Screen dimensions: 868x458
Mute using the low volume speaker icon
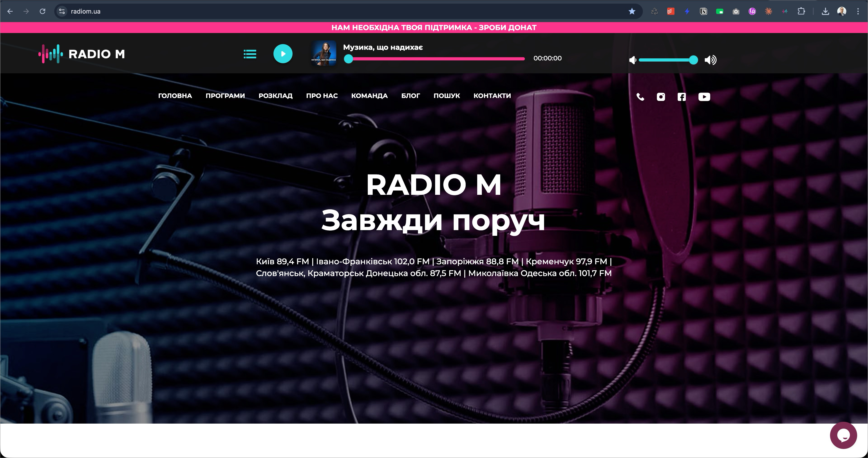(632, 60)
